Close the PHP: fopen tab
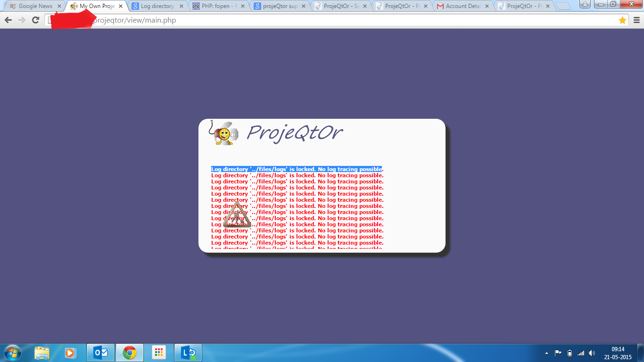This screenshot has height=362, width=644. click(x=242, y=6)
